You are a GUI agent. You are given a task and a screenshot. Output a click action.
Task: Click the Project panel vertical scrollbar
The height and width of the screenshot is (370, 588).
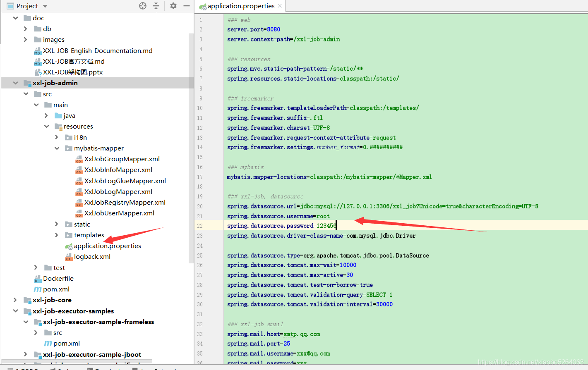[191, 149]
